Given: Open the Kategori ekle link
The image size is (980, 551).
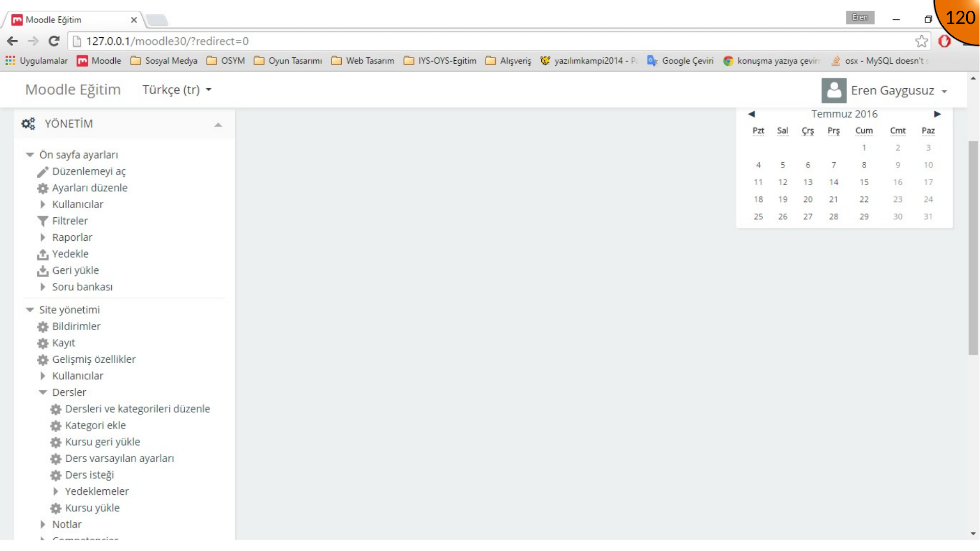Looking at the screenshot, I should (95, 425).
